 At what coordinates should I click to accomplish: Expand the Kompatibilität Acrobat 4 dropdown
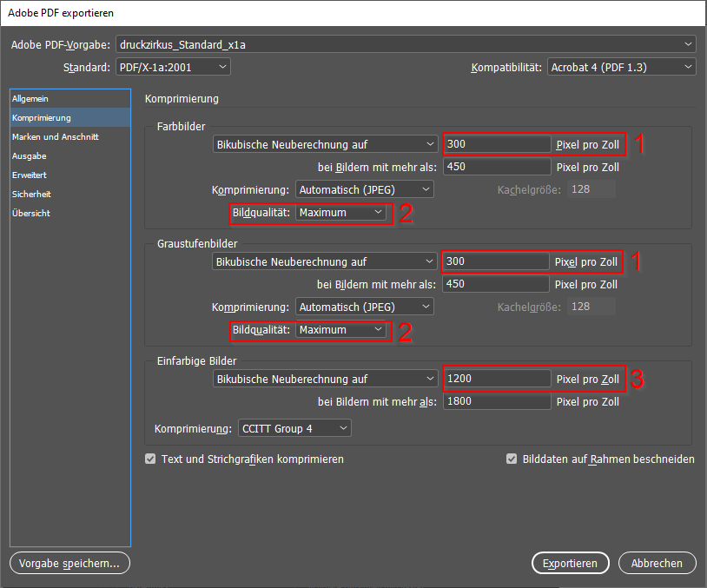point(621,67)
